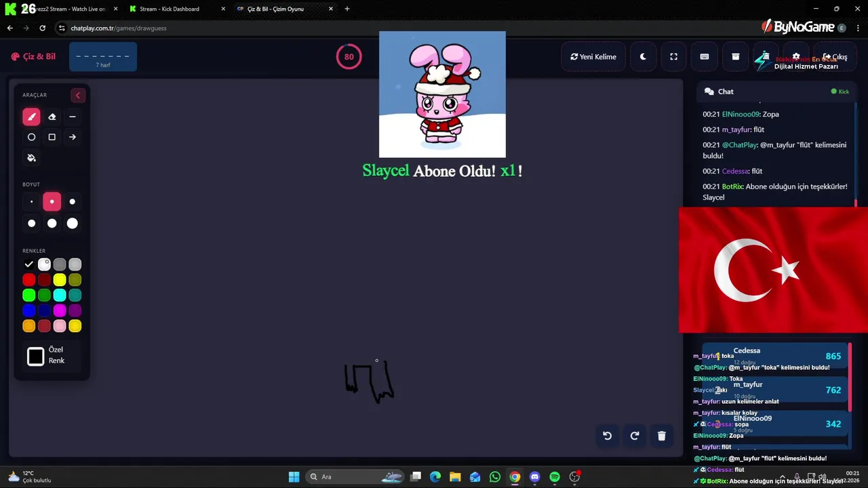The image size is (868, 488).
Task: Pick the dark gray color swatch
Action: pos(60,264)
